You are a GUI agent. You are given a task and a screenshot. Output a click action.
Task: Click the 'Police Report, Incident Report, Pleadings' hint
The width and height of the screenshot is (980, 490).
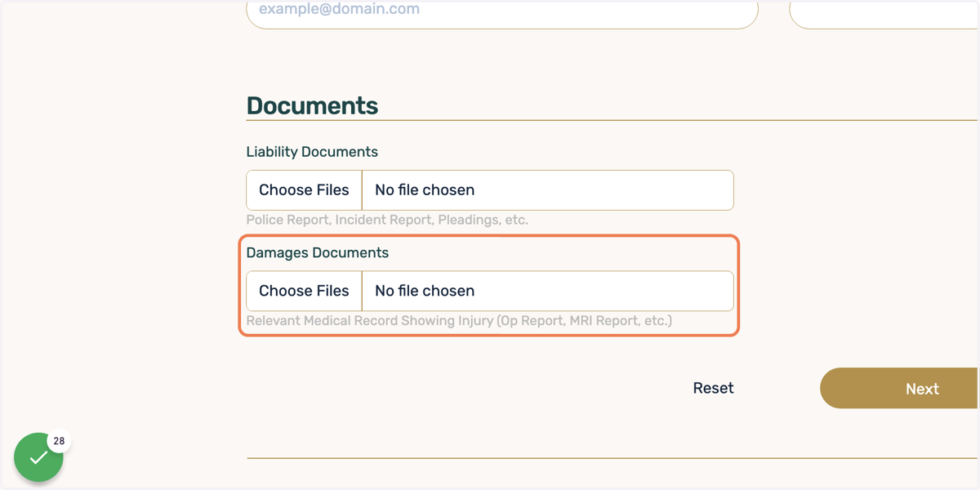point(387,220)
